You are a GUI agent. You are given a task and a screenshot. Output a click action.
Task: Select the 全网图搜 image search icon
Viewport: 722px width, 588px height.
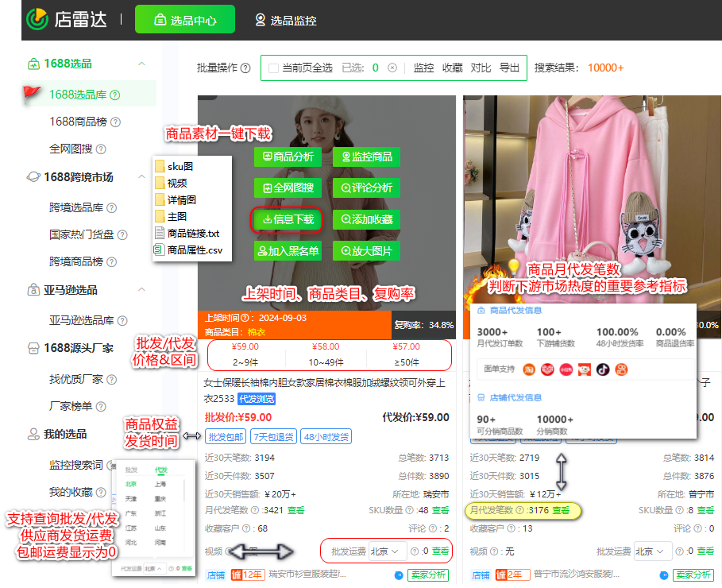288,188
